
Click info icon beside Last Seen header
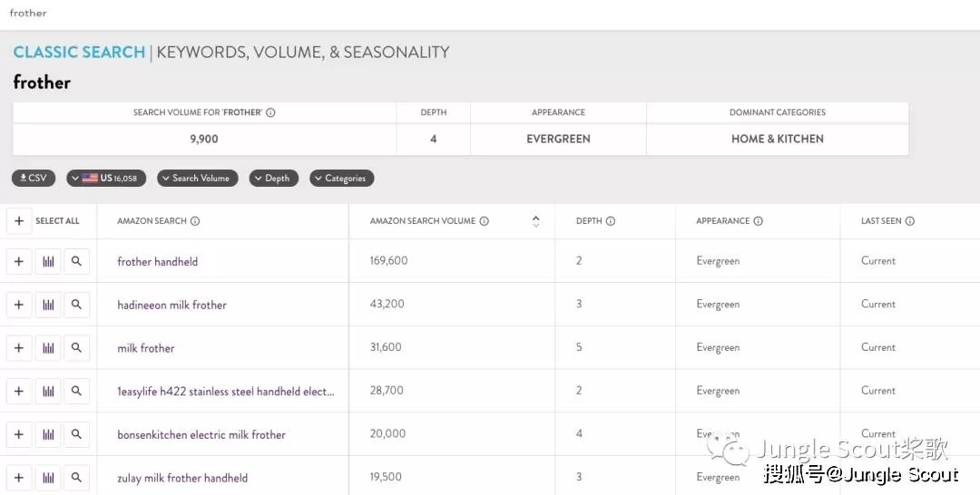click(909, 221)
